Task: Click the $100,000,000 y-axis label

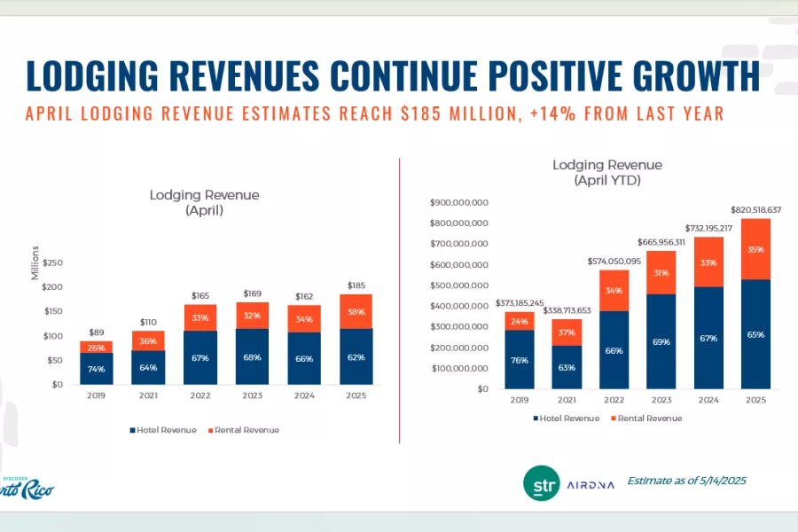Action: point(460,368)
